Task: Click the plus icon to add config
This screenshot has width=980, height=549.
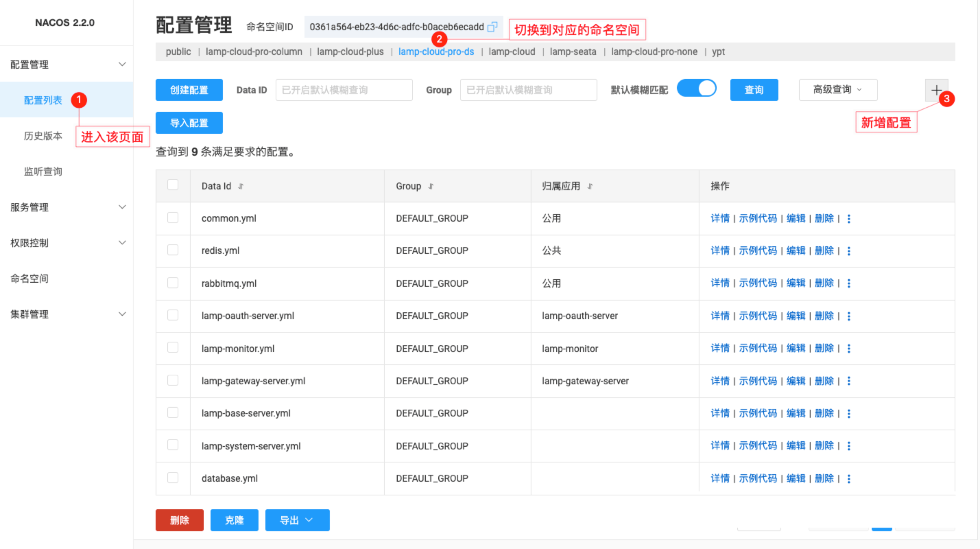Action: click(x=936, y=90)
